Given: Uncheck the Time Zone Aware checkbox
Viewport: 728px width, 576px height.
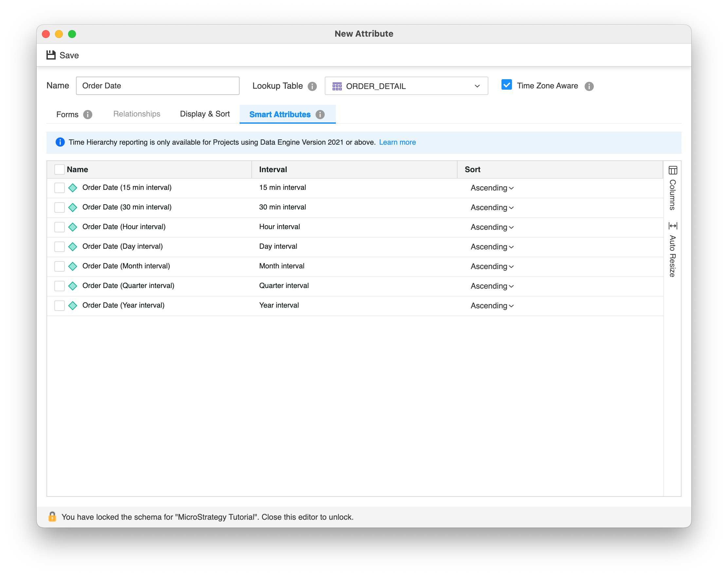Looking at the screenshot, I should [506, 85].
